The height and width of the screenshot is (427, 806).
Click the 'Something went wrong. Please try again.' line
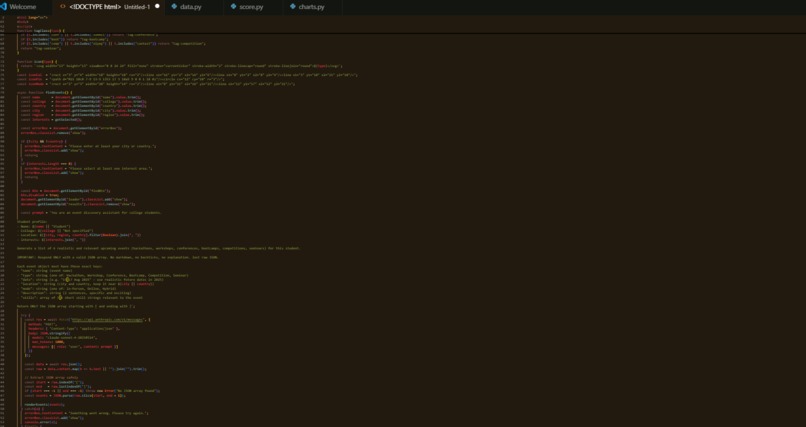pyautogui.click(x=86, y=413)
